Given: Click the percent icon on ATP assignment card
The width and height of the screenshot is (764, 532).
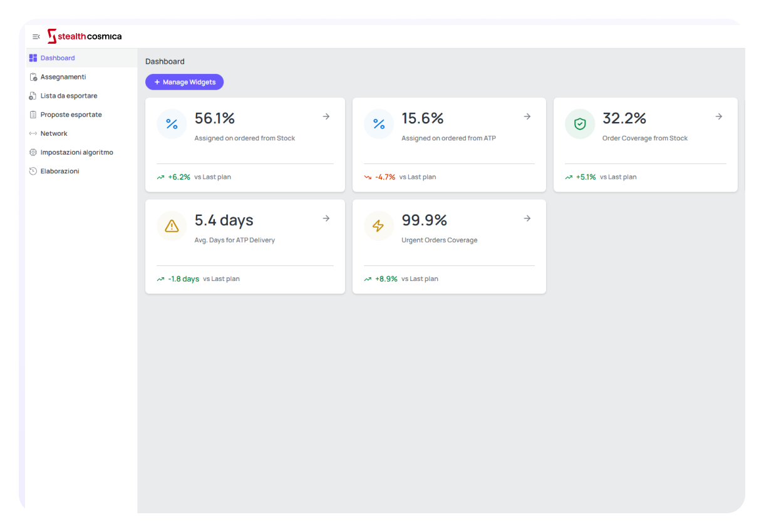Looking at the screenshot, I should (x=379, y=124).
